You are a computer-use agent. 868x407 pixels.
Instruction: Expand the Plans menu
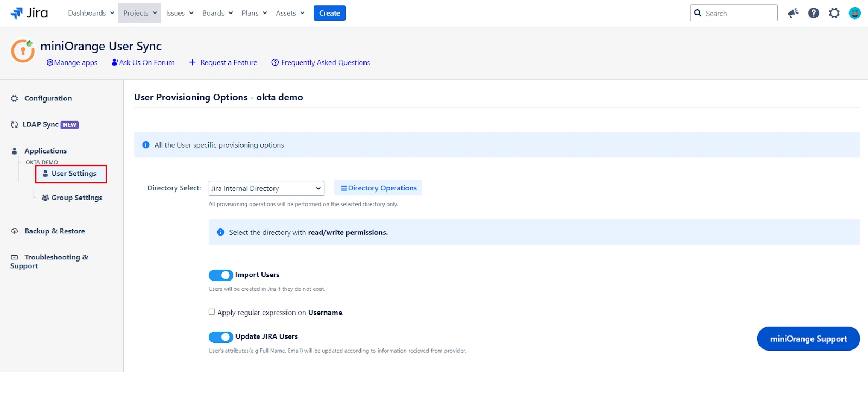click(254, 13)
